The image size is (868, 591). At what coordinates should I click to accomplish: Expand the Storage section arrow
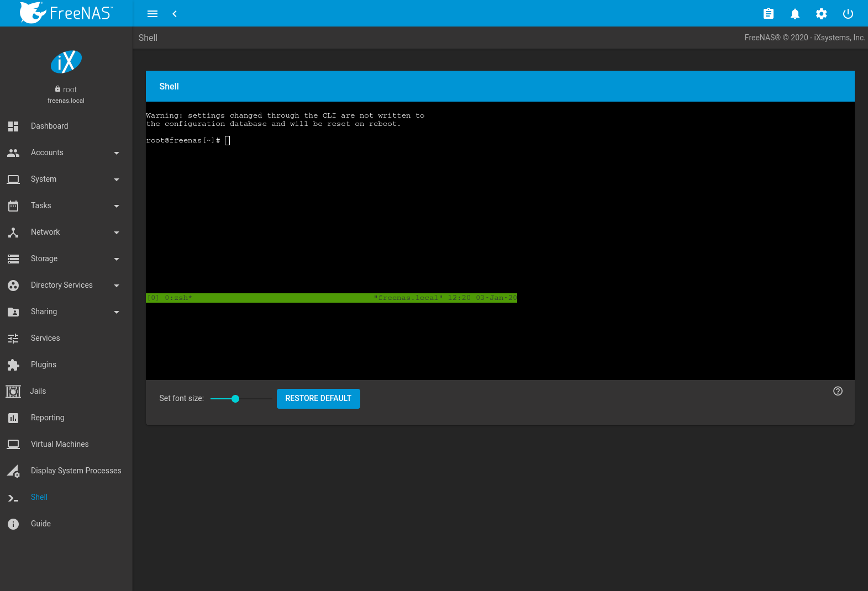click(117, 259)
